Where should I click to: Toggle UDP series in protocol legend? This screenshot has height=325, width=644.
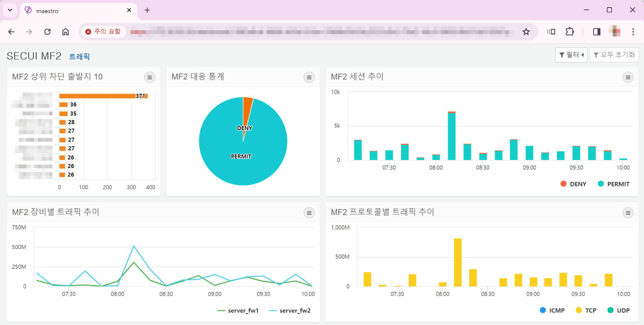coord(618,310)
